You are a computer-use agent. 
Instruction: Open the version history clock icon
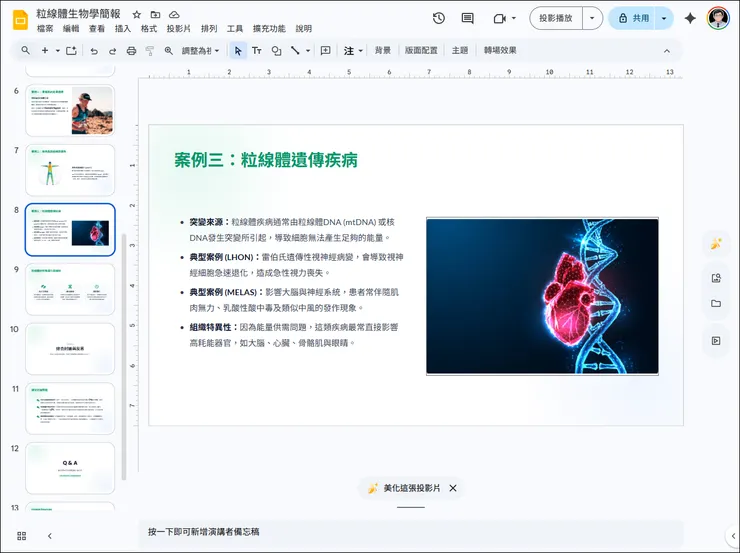pos(439,18)
